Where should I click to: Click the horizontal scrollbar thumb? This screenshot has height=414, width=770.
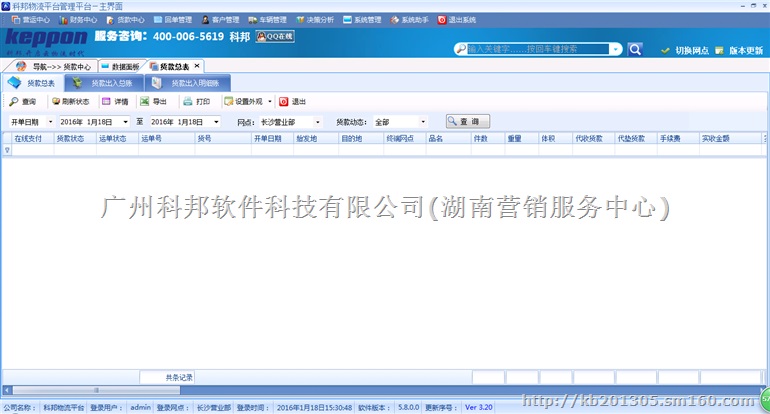tap(96, 390)
